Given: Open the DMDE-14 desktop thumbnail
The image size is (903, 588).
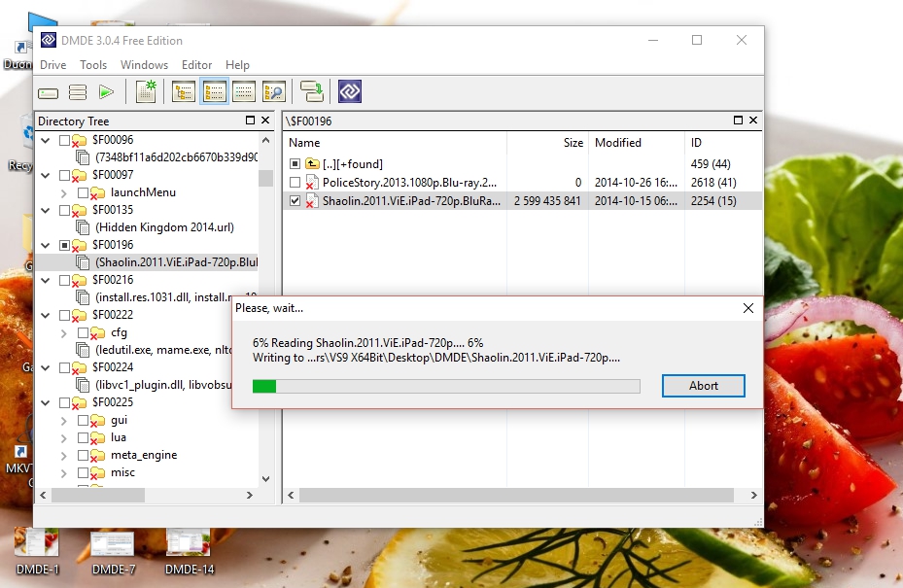Looking at the screenshot, I should click(x=189, y=542).
